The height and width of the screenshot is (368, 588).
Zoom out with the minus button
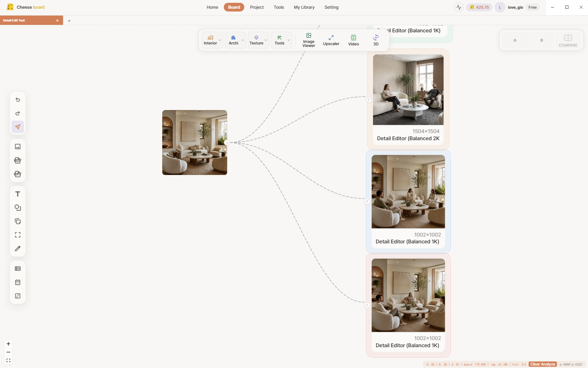tap(8, 352)
